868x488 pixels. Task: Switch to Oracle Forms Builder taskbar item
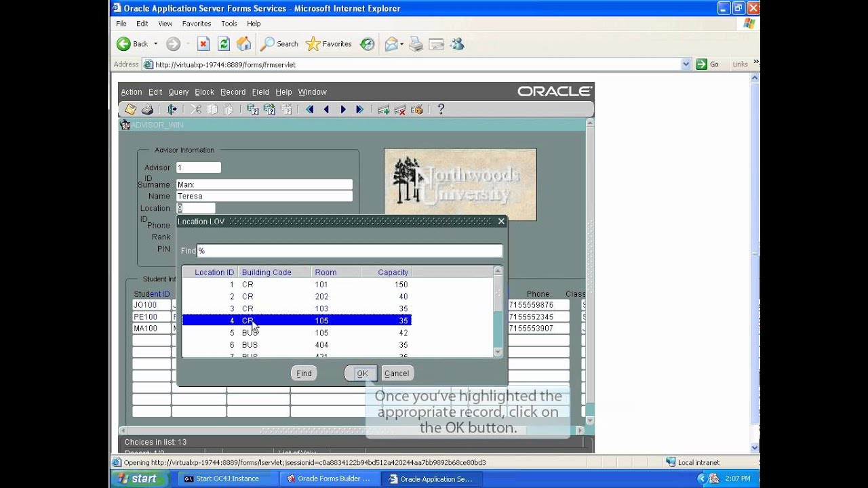point(329,479)
